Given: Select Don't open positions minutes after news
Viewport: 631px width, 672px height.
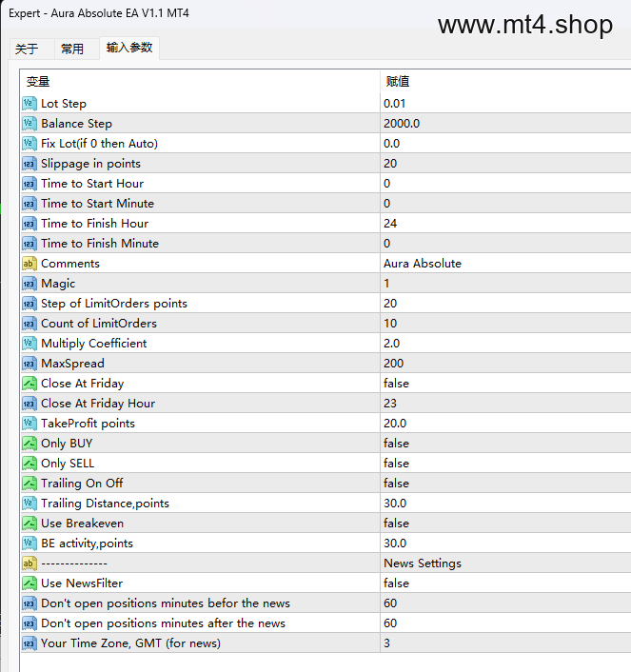Looking at the screenshot, I should click(163, 623).
